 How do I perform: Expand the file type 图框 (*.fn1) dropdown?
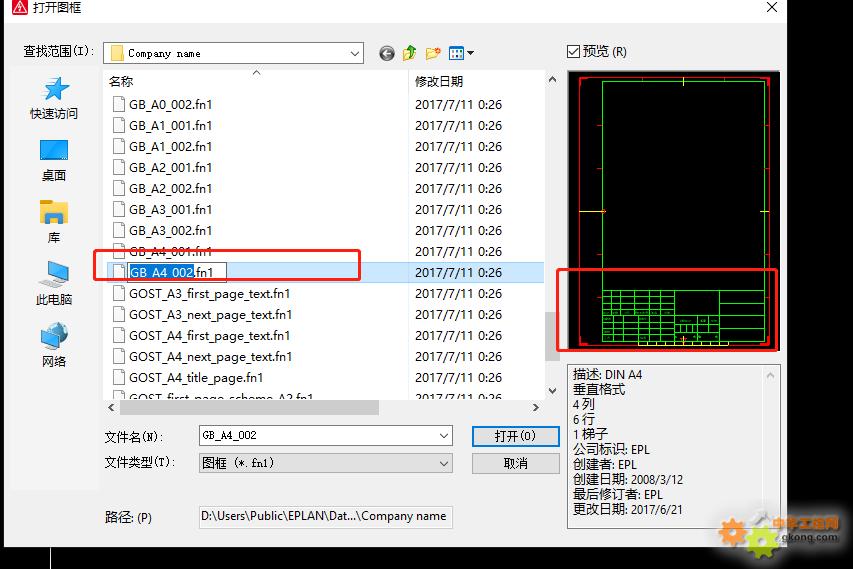444,463
